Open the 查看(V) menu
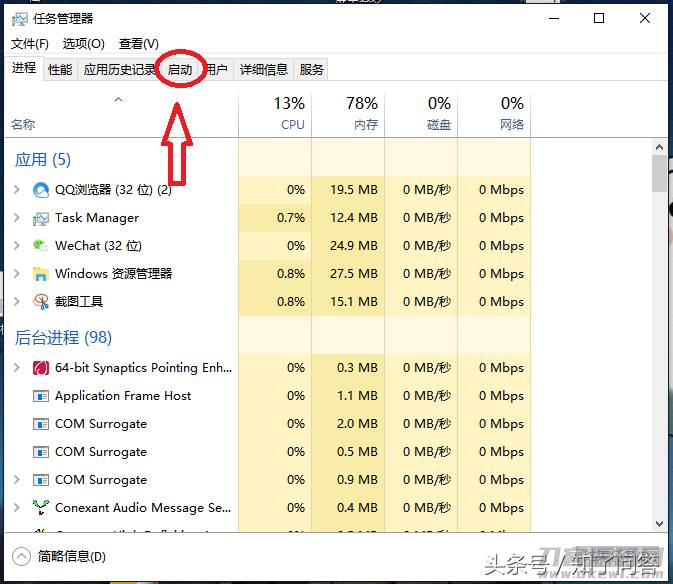 [139, 44]
